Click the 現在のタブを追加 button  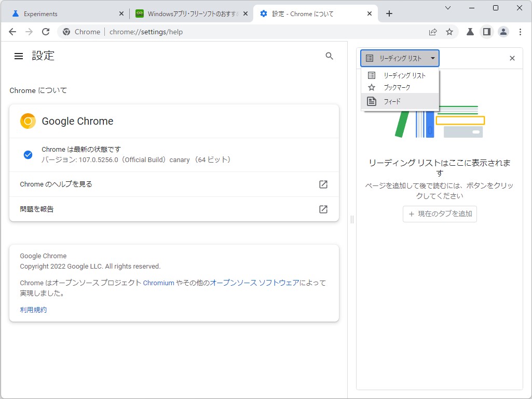tap(440, 214)
